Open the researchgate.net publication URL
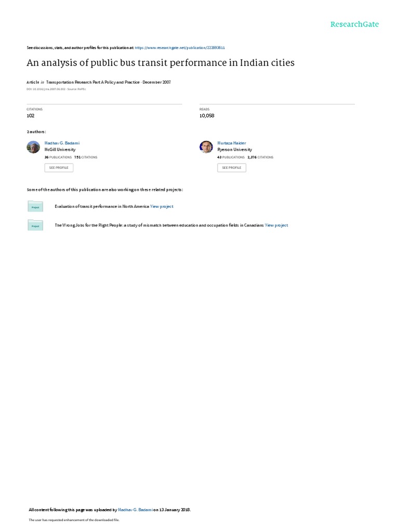This screenshot has width=399, height=532. [x=180, y=48]
